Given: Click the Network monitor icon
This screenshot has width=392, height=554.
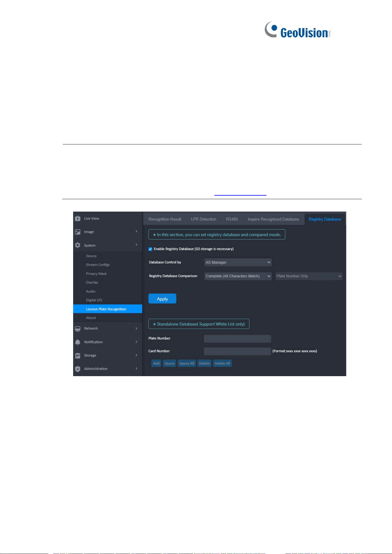Looking at the screenshot, I should point(78,328).
